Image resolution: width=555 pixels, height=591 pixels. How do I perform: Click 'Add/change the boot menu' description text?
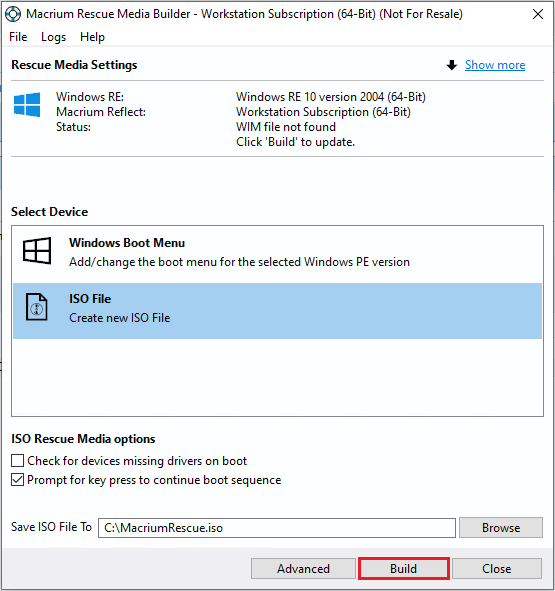coord(239,262)
